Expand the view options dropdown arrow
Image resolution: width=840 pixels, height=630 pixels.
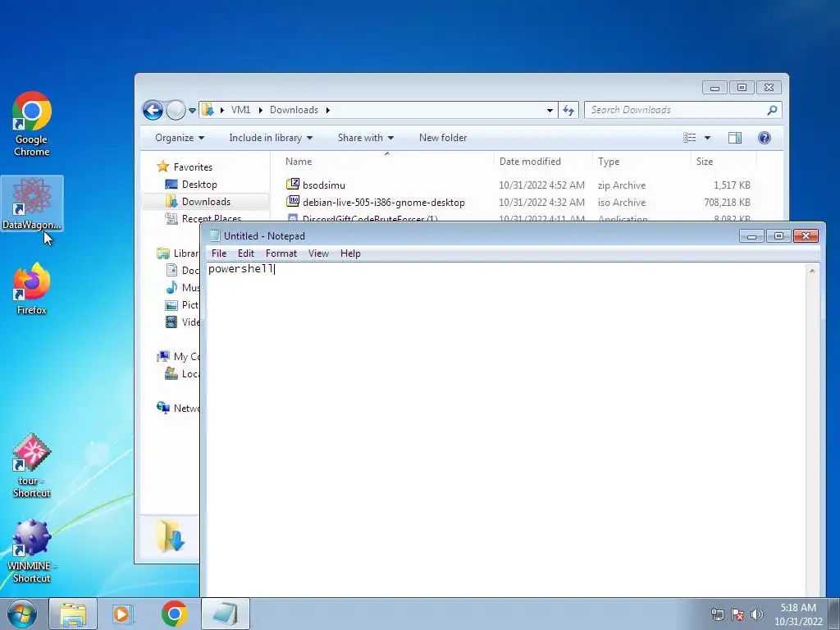(x=707, y=138)
